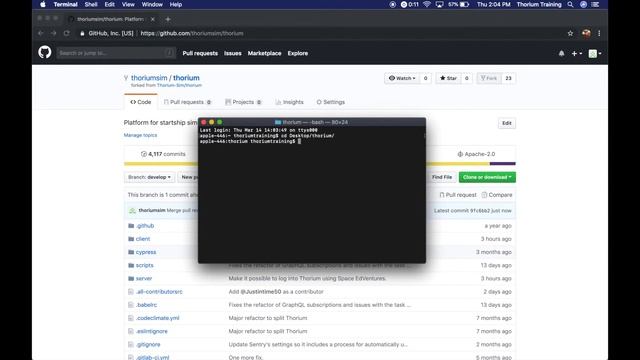Reload the page in Chrome
Image resolution: width=640 pixels, height=360 pixels.
67,33
